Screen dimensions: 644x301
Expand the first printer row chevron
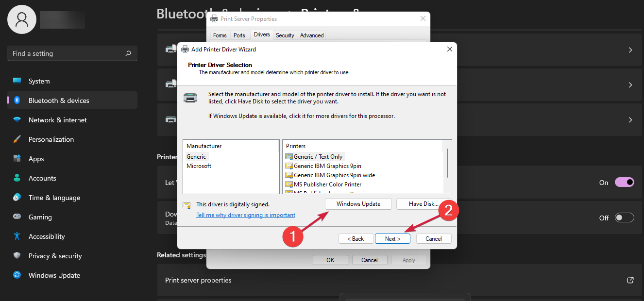[630, 50]
